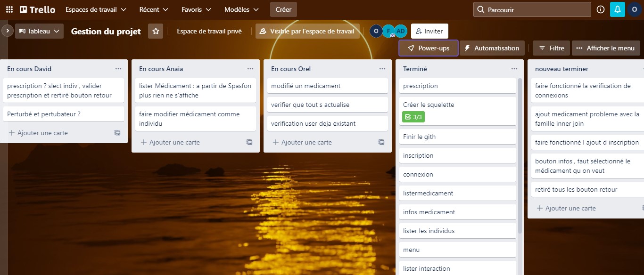Click the board title 'Gestion du projet'
The image size is (644, 275).
coord(106,31)
